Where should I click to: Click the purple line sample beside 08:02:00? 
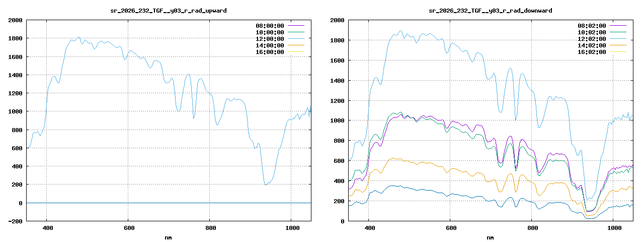coord(618,25)
